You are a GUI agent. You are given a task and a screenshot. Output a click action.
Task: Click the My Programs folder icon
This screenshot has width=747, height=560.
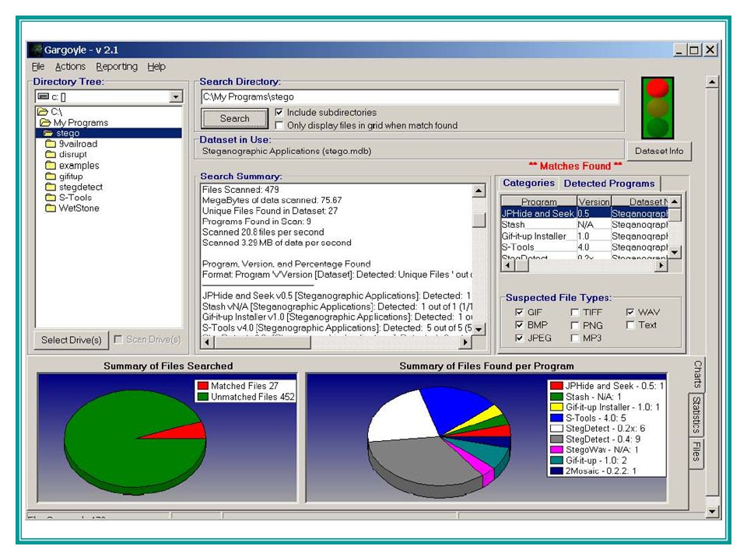(x=45, y=122)
